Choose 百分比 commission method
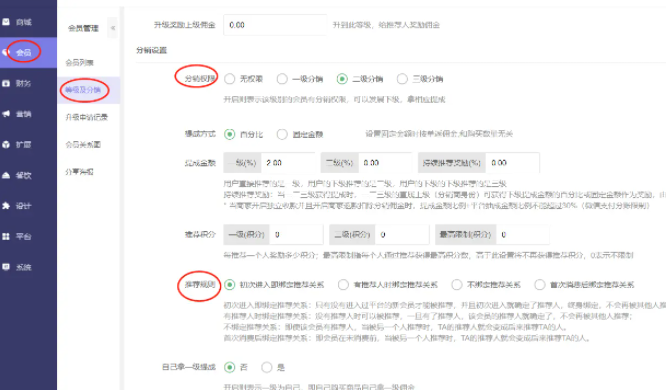Viewport: 666px width, 390px height. pos(229,134)
